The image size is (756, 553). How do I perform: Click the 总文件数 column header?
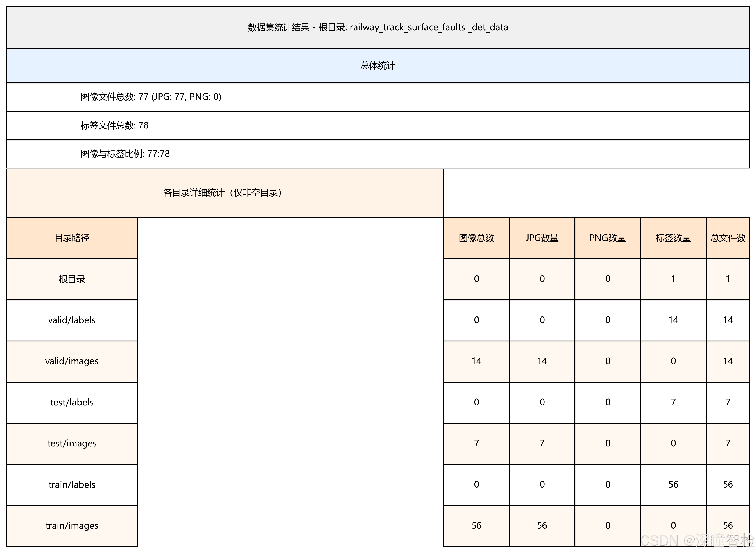click(x=728, y=238)
